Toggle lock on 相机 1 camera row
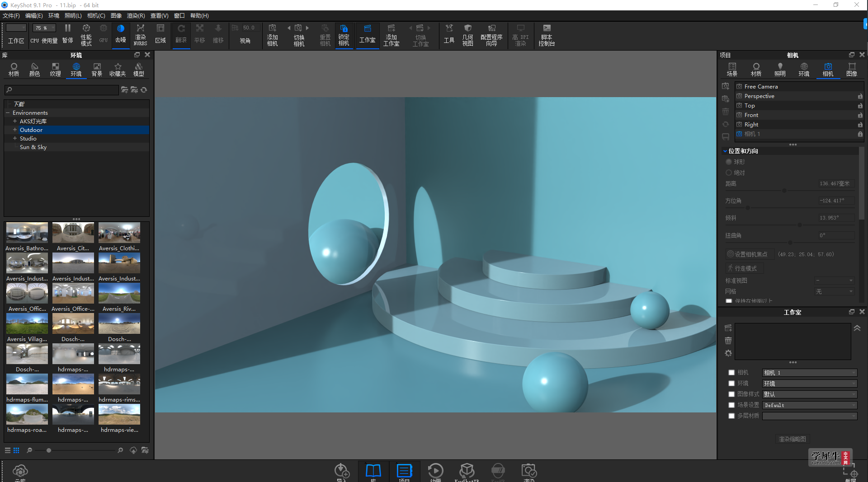868x482 pixels. 860,134
